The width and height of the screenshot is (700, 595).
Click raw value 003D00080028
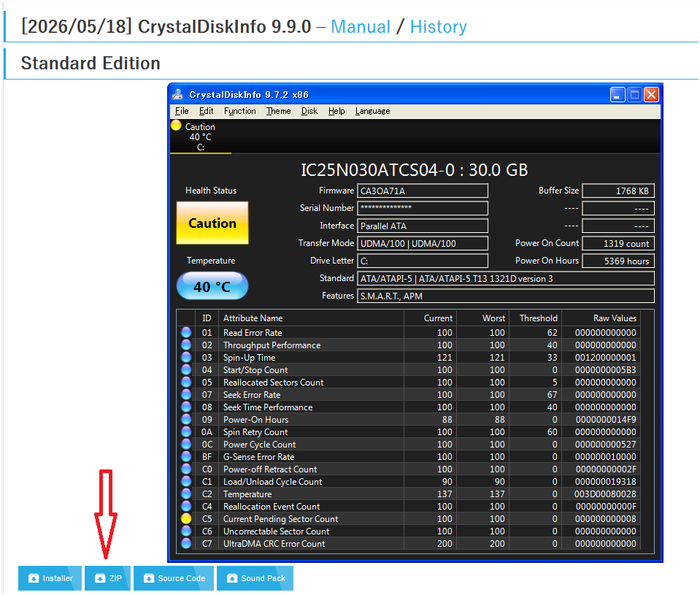[605, 494]
